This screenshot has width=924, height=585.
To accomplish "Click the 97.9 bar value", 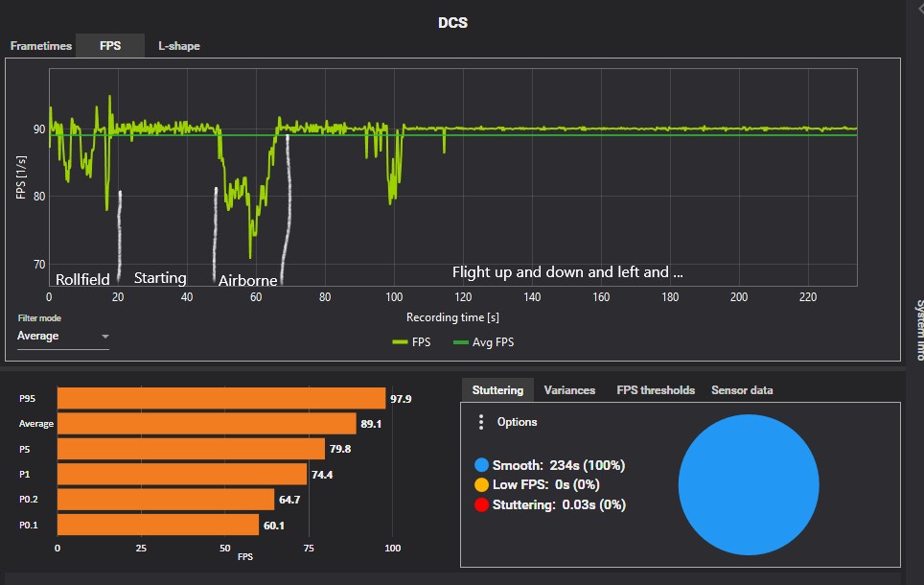I will coord(401,399).
